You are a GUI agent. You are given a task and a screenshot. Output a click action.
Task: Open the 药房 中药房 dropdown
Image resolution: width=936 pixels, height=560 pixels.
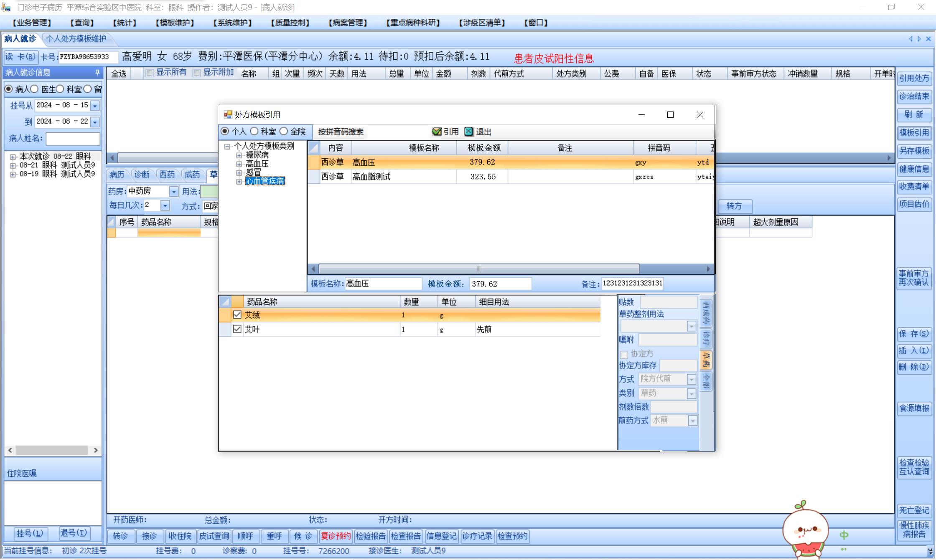173,192
